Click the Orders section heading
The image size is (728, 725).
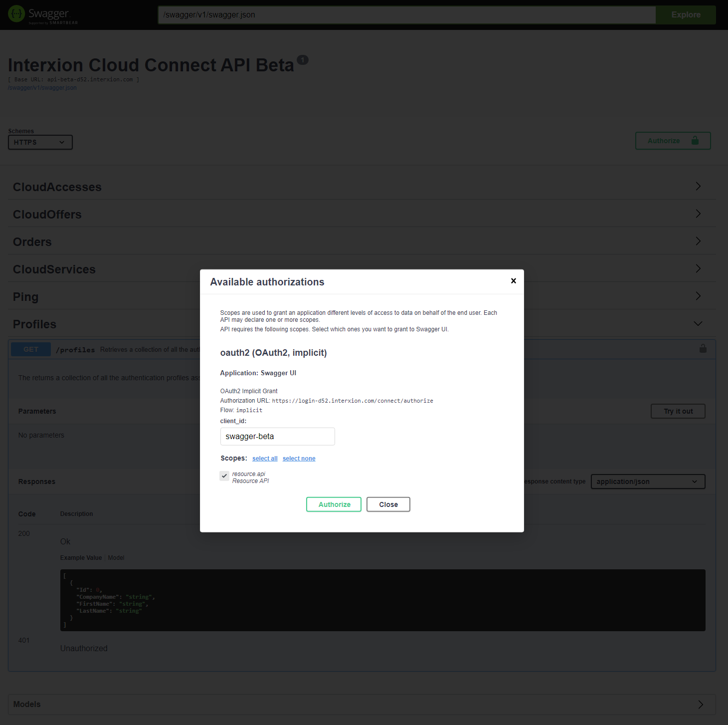click(x=32, y=242)
